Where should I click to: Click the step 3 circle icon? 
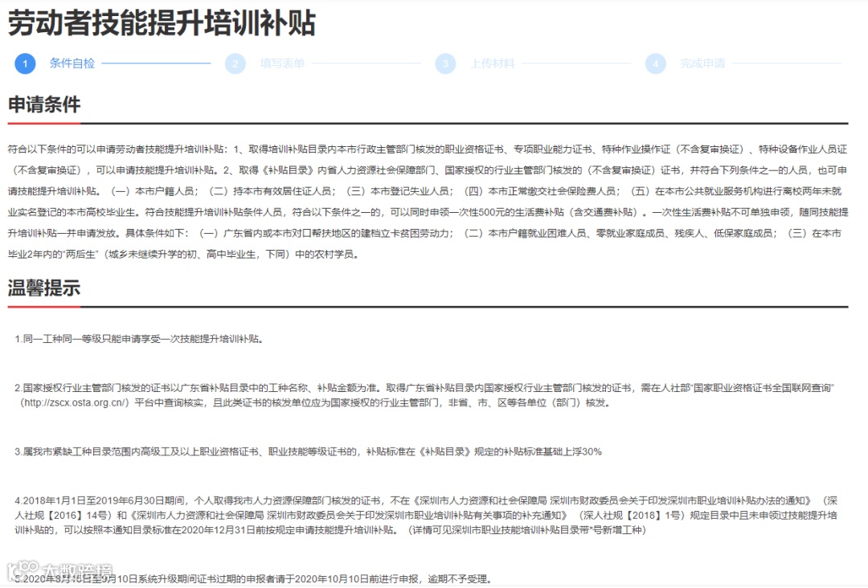445,63
